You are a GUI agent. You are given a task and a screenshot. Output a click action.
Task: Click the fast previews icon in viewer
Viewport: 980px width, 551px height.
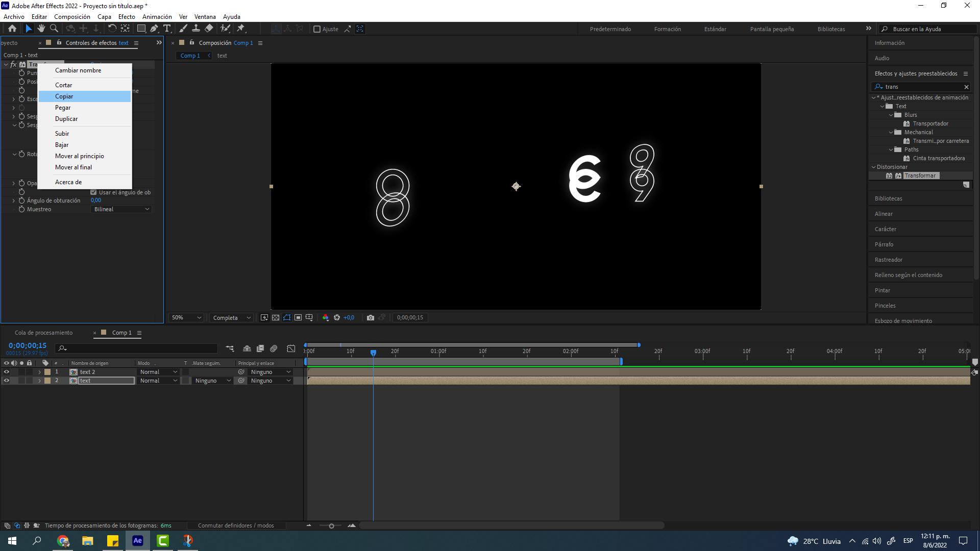coord(264,317)
